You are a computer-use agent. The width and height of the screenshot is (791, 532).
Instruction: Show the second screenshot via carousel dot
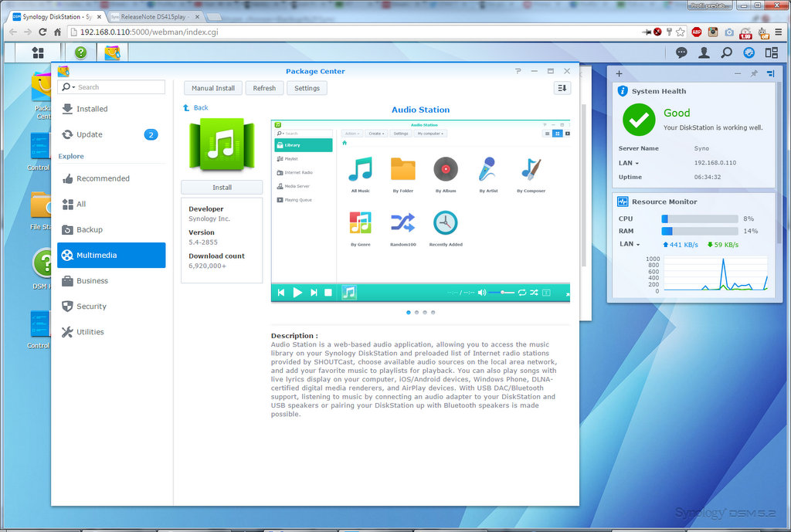(416, 313)
